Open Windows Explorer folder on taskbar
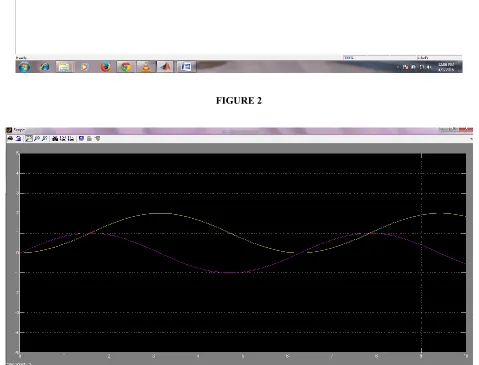This screenshot has width=479, height=365. click(64, 67)
